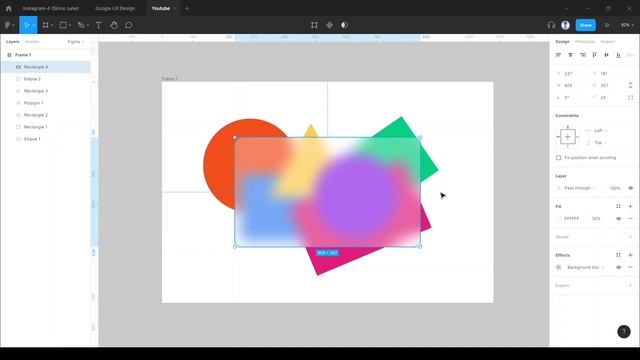Align horizontal centers icon
Image resolution: width=640 pixels, height=360 pixels.
tap(570, 55)
